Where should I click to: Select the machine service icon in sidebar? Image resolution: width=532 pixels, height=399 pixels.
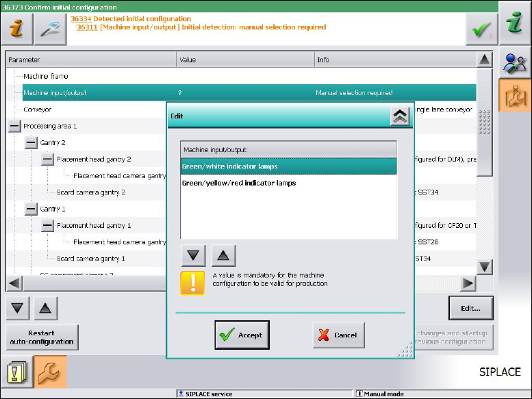click(x=515, y=96)
